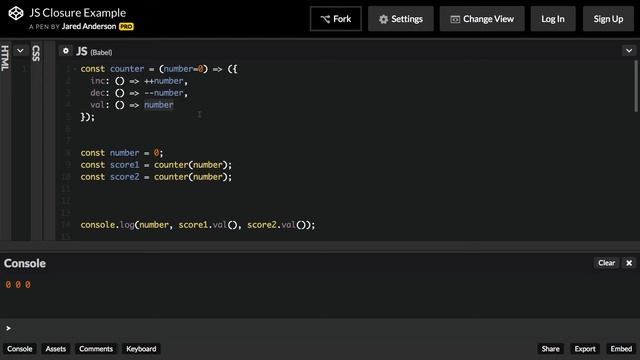Click the CodePen logo icon

coord(16,13)
